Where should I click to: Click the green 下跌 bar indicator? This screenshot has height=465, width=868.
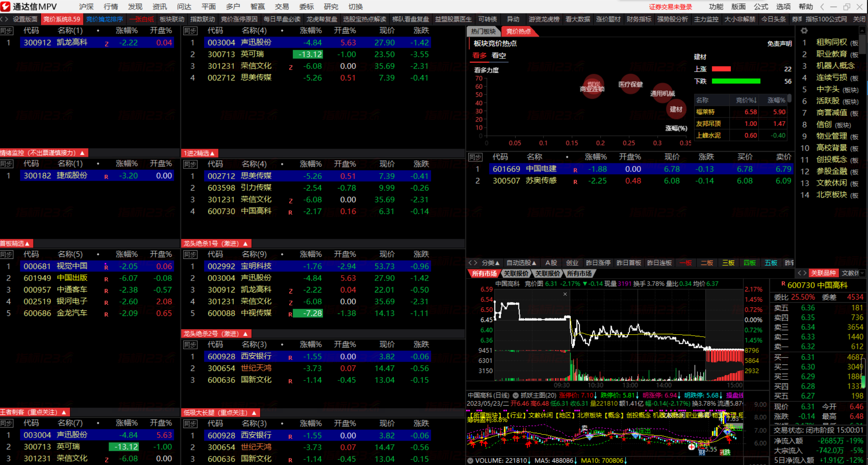pos(735,81)
